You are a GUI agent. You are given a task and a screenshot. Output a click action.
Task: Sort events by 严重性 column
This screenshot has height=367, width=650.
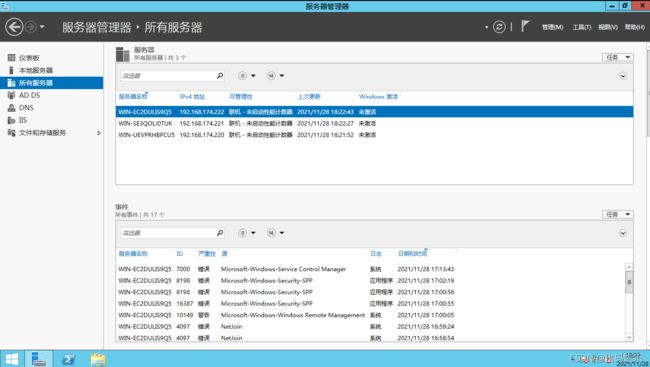tap(207, 253)
